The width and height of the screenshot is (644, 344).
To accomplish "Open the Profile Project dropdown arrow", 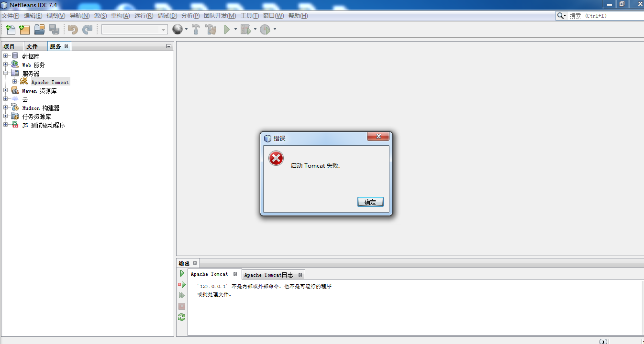I will point(275,30).
